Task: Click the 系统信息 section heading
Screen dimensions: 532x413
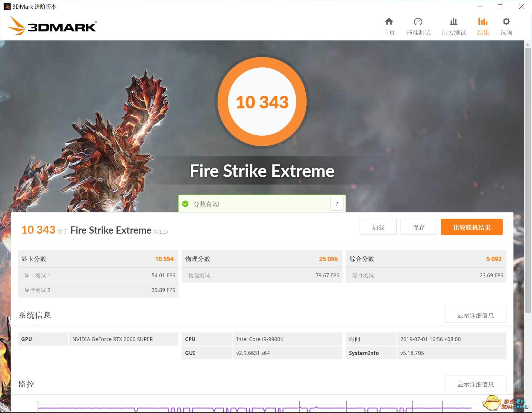Action: coord(35,315)
